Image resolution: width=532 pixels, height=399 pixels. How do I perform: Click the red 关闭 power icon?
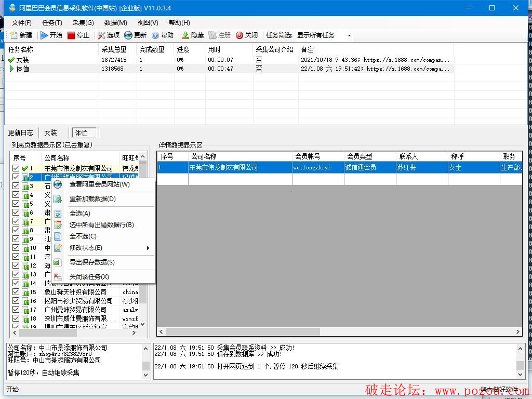[240, 35]
